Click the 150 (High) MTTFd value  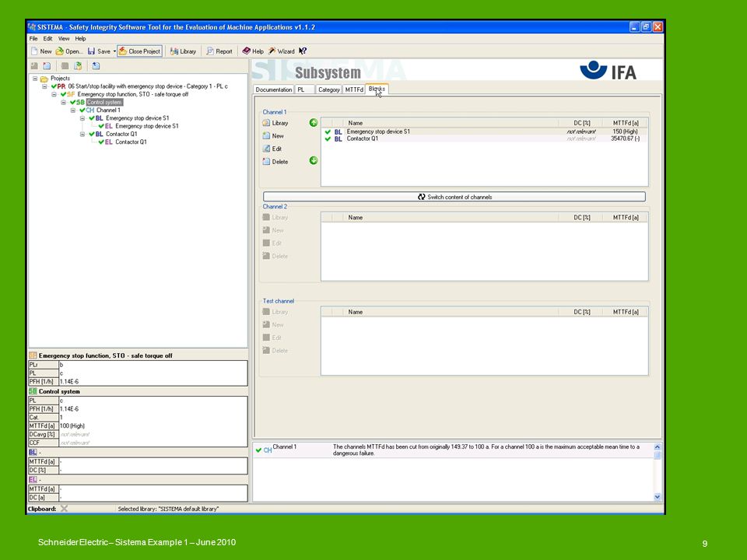click(625, 131)
